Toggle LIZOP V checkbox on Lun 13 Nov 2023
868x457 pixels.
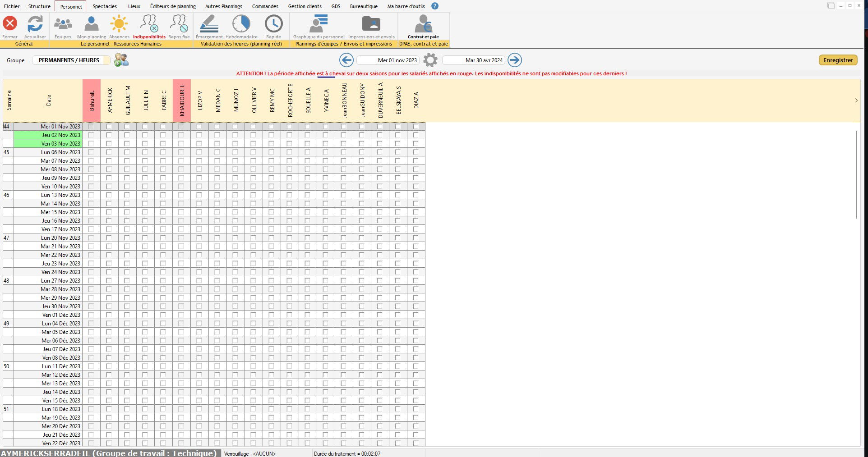pos(199,195)
